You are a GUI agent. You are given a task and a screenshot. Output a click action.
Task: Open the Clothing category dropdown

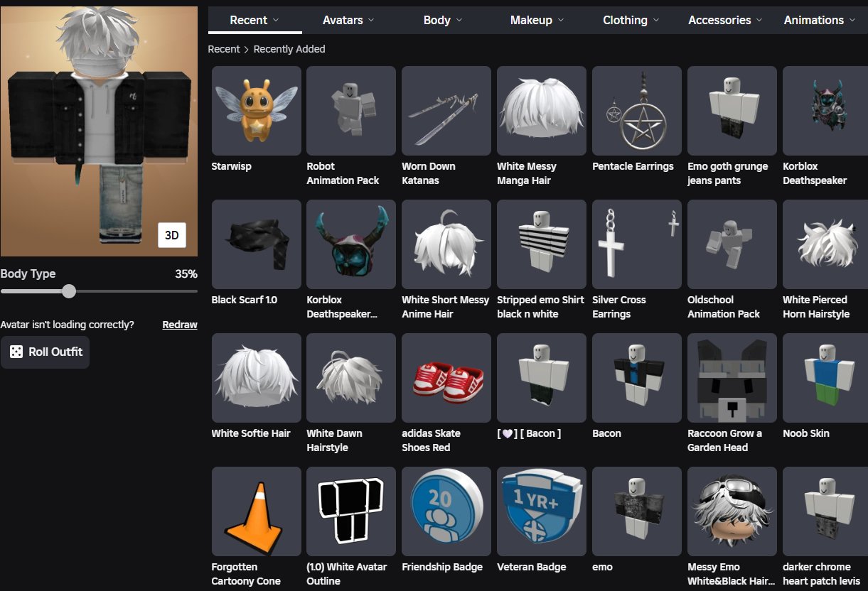click(631, 20)
